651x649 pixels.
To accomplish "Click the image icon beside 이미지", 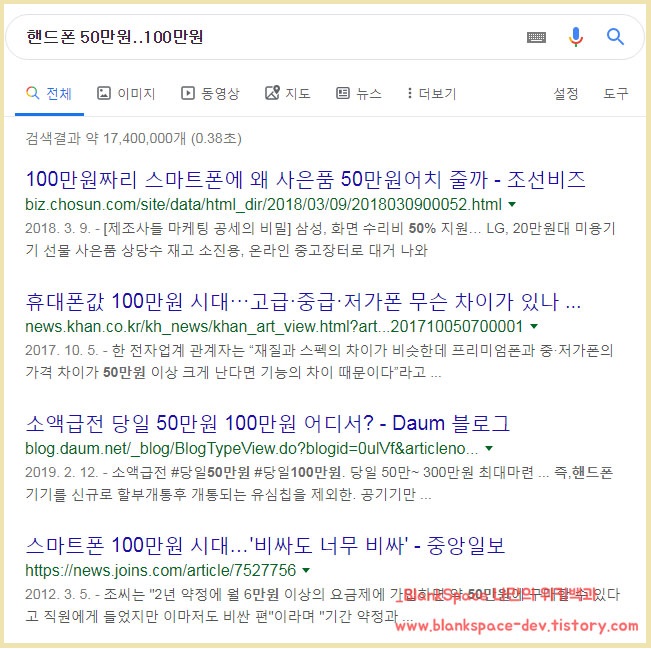I will coord(103,93).
